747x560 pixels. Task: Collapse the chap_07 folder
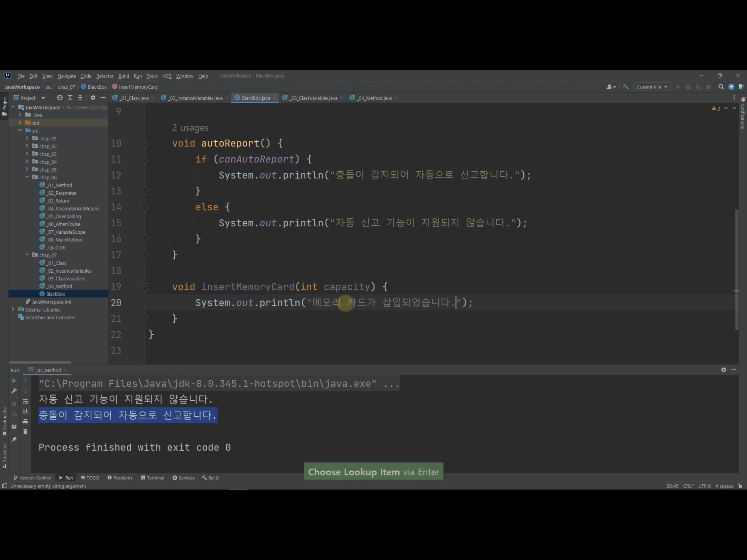pos(27,255)
